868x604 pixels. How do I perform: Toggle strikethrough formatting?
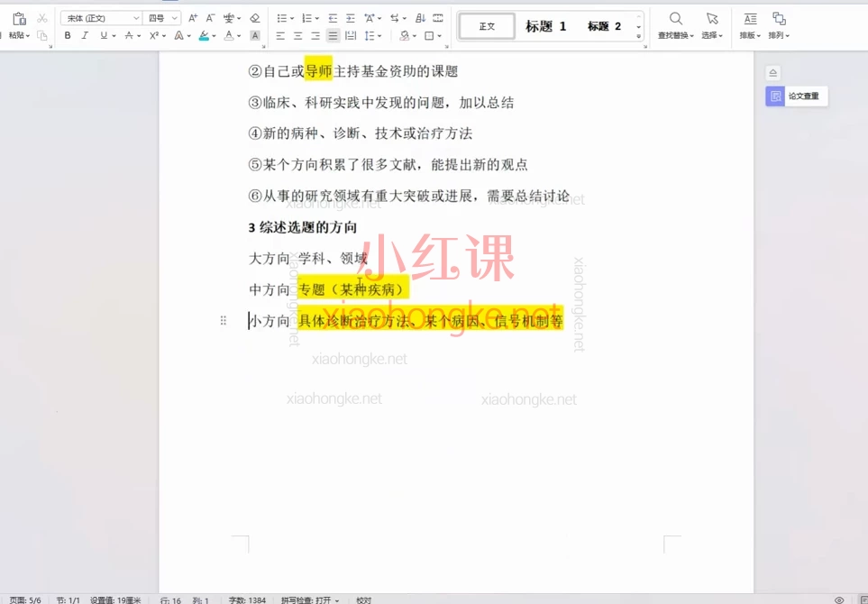point(128,35)
